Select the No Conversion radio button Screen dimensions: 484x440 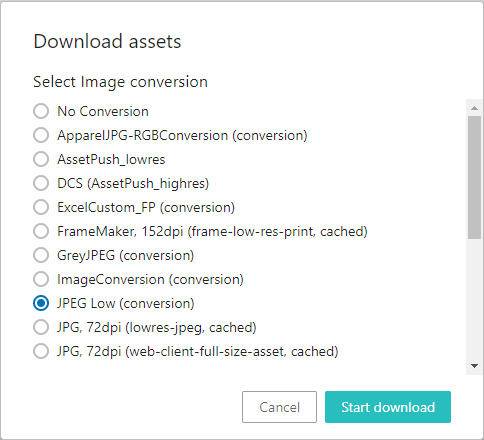41,111
